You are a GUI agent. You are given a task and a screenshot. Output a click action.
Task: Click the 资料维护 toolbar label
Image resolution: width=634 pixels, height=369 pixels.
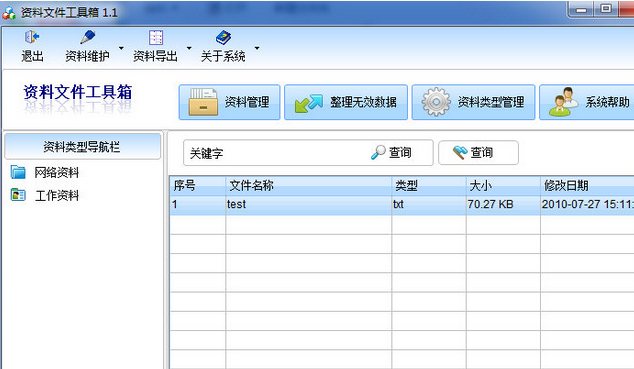87,56
